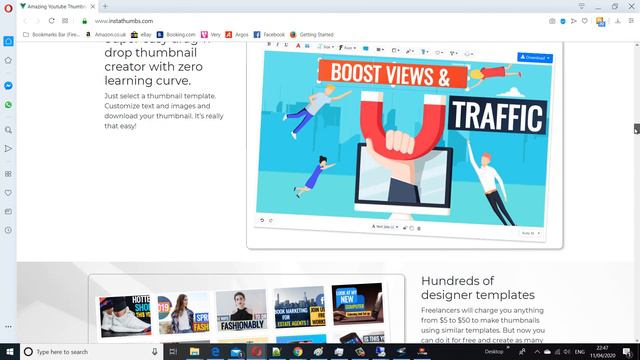Screen dimensions: 640x360
Task: Open Speed Dial grid in the sidebar
Action: tap(8, 174)
